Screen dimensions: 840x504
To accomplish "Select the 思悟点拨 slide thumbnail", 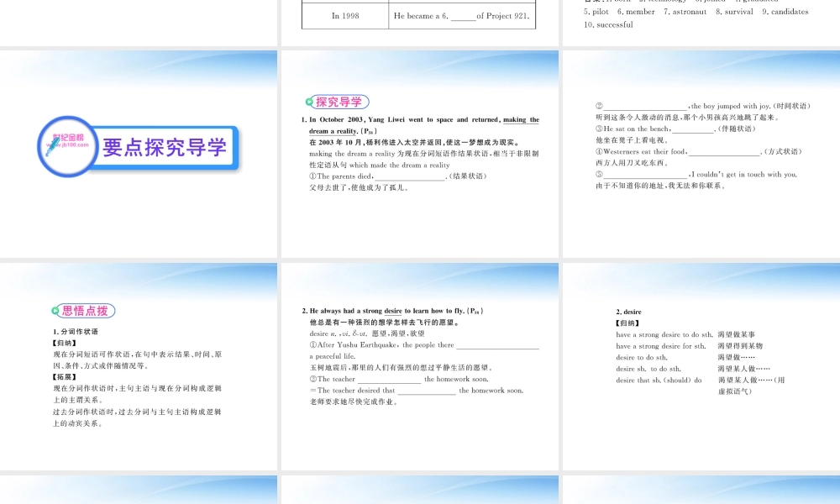I will point(139,366).
